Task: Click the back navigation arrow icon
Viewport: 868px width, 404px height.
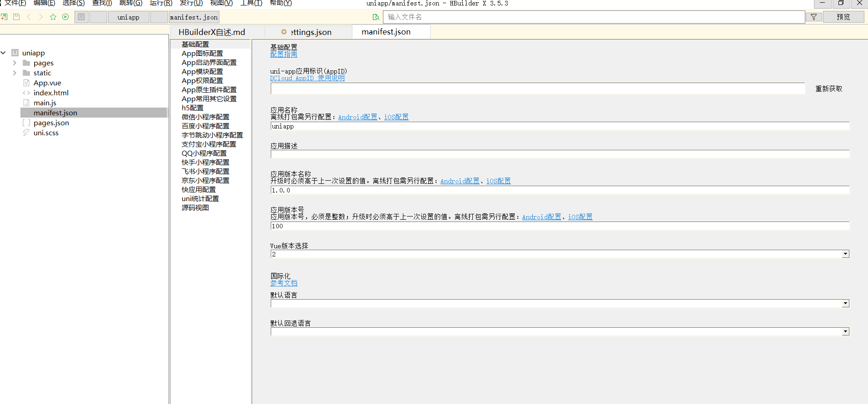Action: [x=29, y=17]
